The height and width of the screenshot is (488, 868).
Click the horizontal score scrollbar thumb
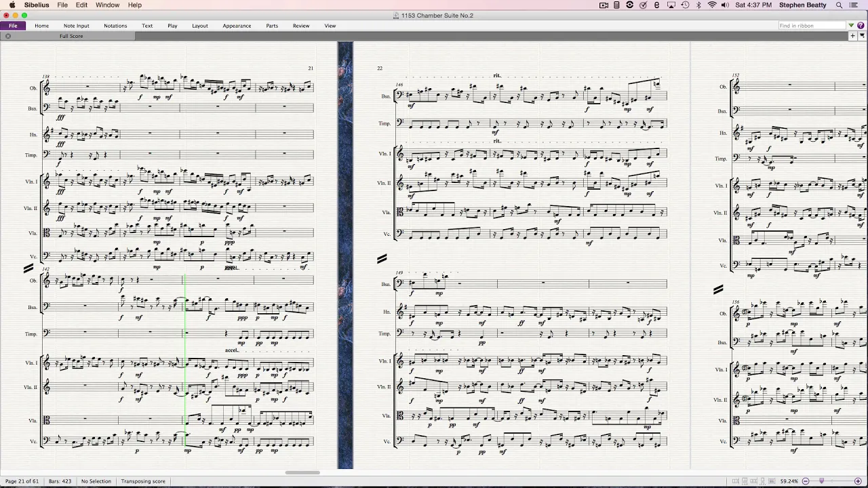pos(302,472)
